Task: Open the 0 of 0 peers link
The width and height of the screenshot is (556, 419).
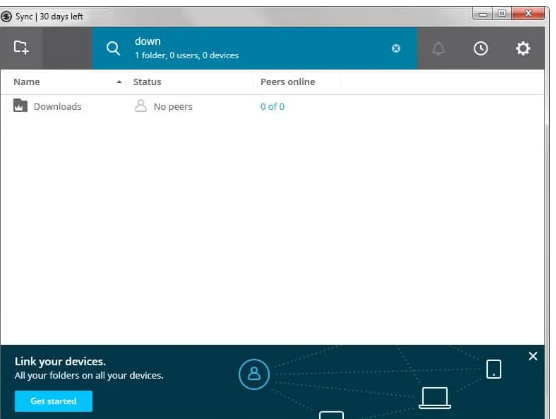Action: (272, 107)
